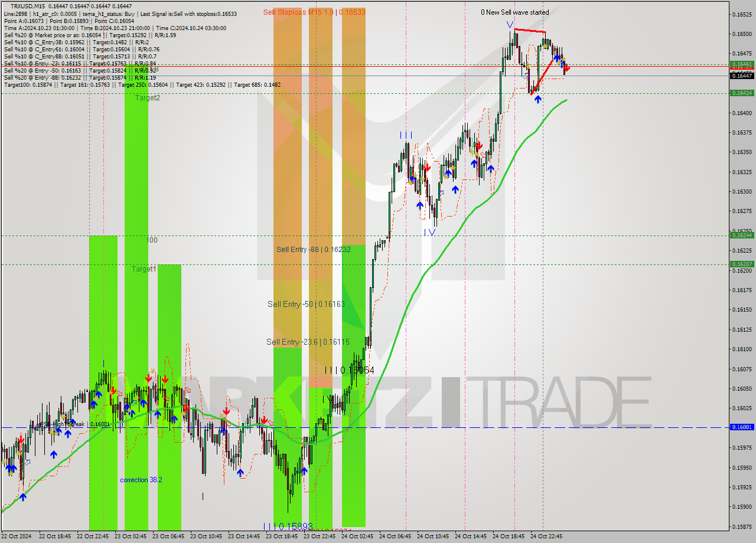
Task: Click the green 0.16461 price tag
Action: pos(742,64)
